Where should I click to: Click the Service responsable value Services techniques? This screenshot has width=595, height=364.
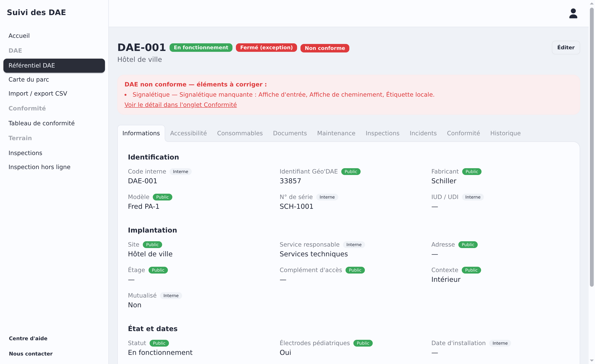[314, 254]
